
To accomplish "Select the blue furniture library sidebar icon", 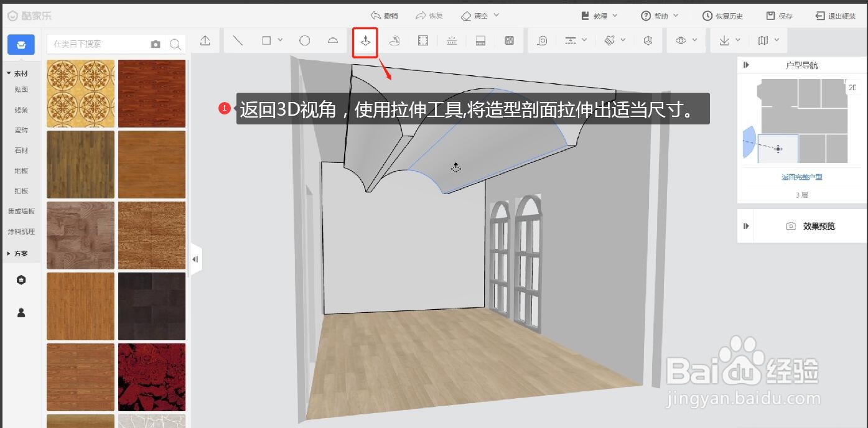I will pyautogui.click(x=21, y=45).
